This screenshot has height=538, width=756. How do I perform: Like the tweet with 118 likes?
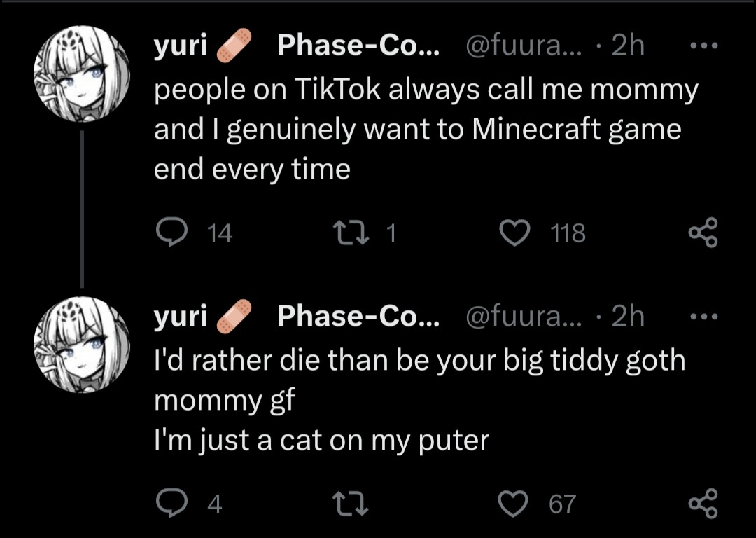tap(517, 233)
